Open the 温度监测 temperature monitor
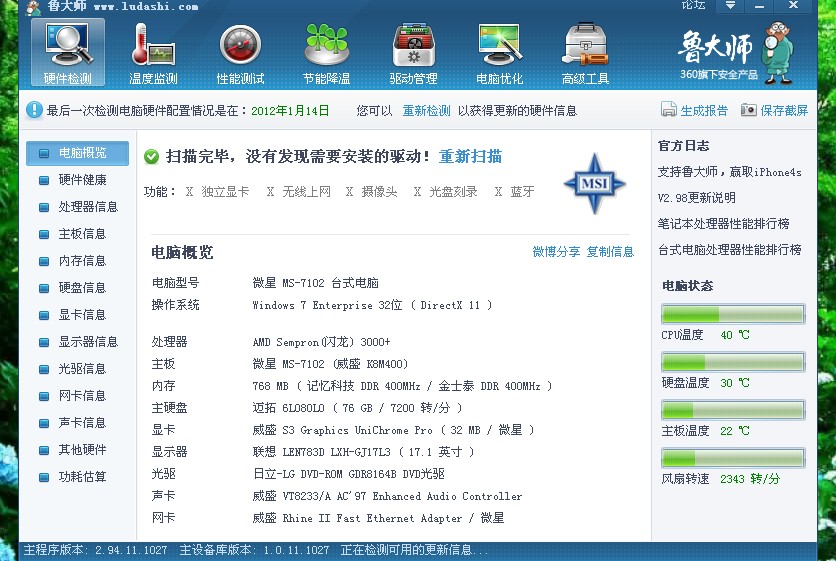The height and width of the screenshot is (561, 836). pyautogui.click(x=154, y=53)
